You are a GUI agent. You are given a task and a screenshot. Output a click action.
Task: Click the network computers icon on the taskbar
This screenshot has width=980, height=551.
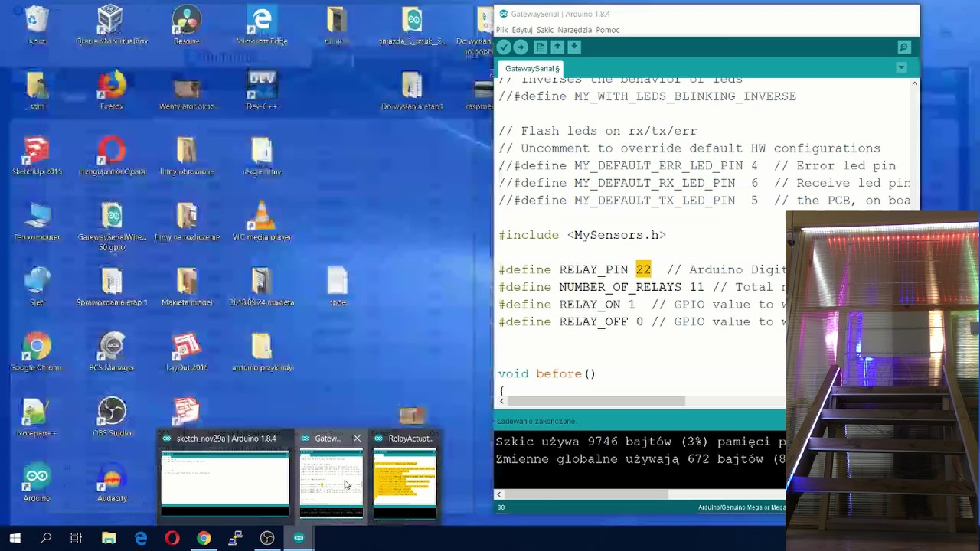tap(235, 538)
